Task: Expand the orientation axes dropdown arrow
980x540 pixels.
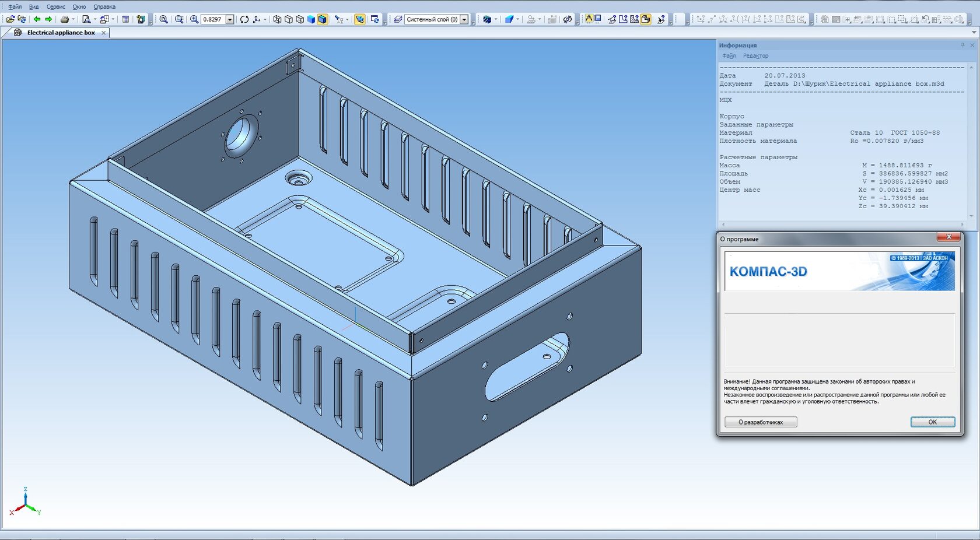Action: point(265,19)
